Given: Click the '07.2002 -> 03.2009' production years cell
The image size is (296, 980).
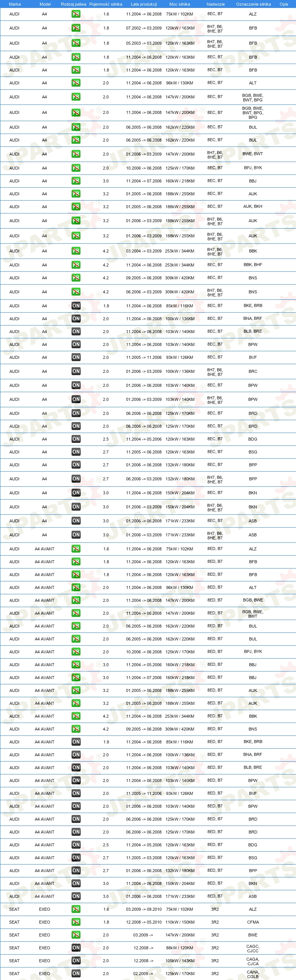Looking at the screenshot, I should (x=144, y=28).
